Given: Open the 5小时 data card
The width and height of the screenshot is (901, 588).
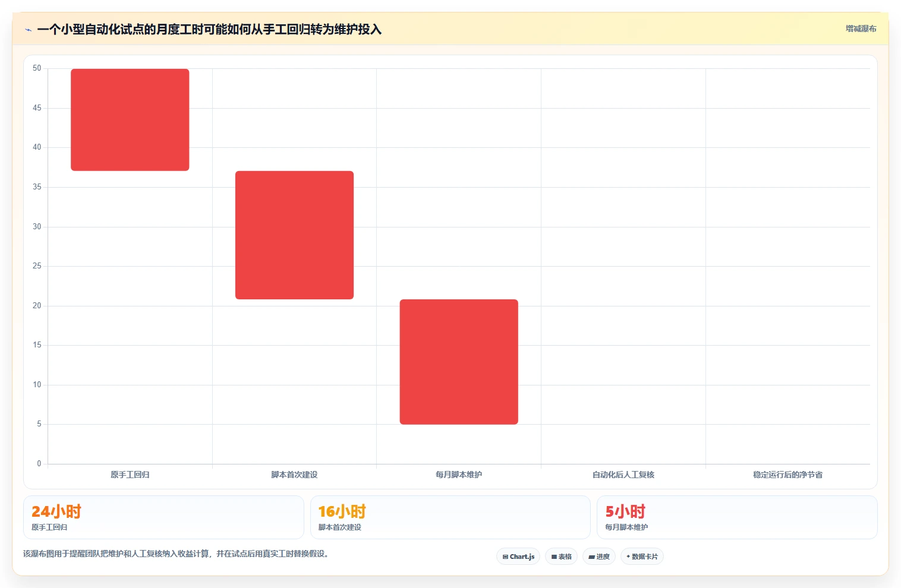Looking at the screenshot, I should pos(737,517).
